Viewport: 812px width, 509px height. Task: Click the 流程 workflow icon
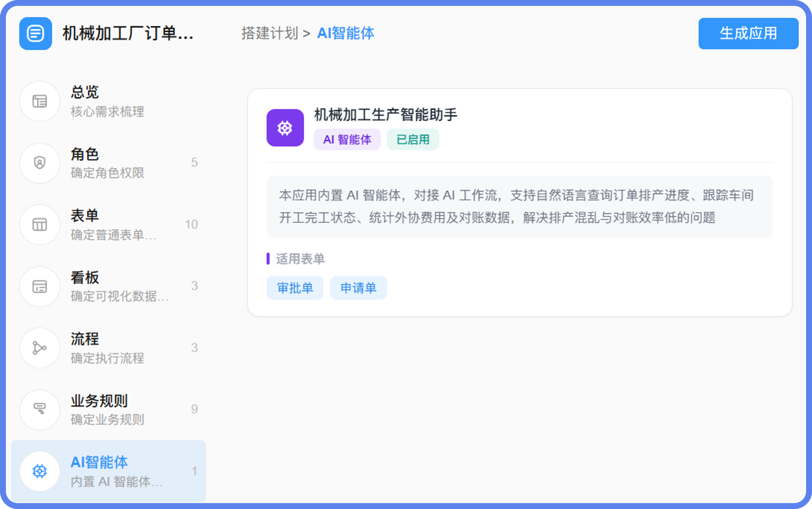pyautogui.click(x=40, y=348)
